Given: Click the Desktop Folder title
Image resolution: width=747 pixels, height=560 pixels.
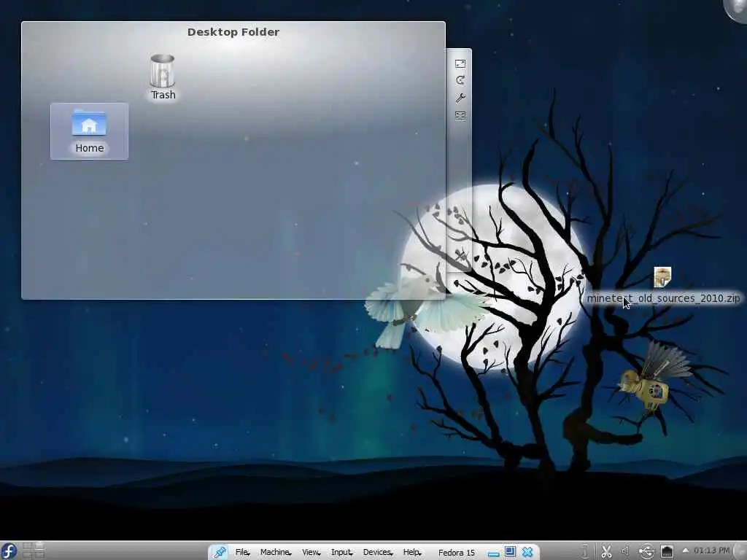Looking at the screenshot, I should click(233, 32).
